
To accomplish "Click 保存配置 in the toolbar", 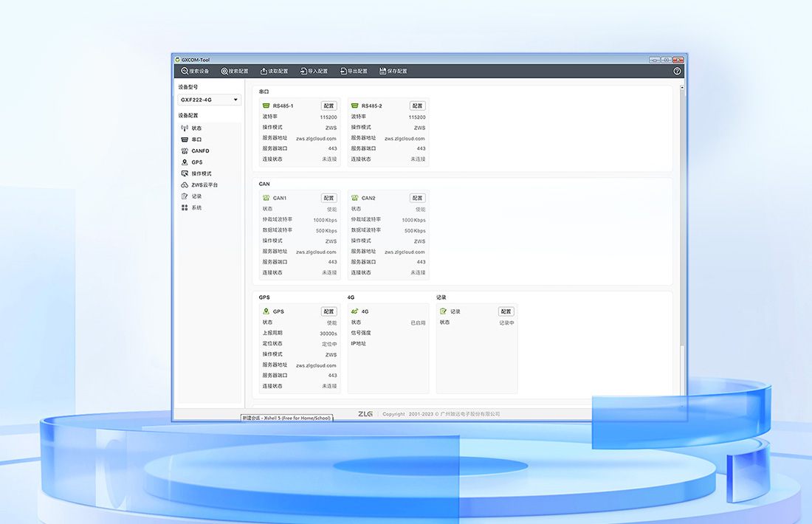I will (393, 72).
